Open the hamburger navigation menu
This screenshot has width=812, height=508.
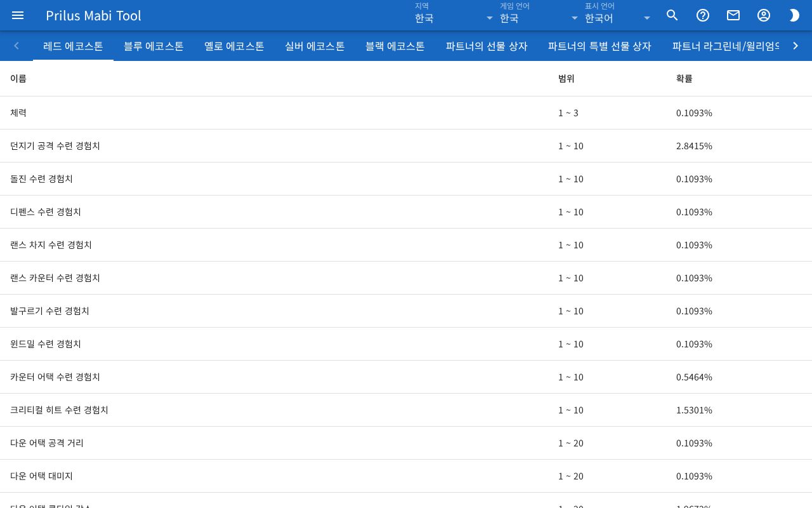(x=18, y=15)
